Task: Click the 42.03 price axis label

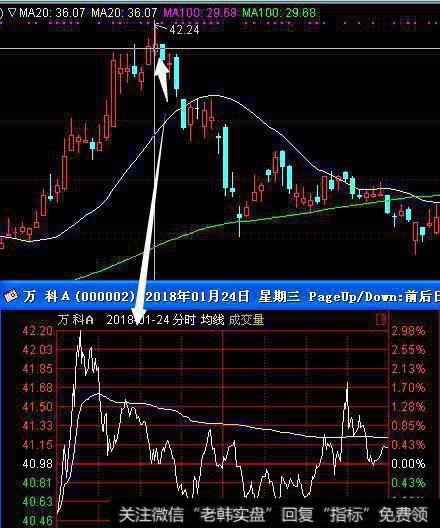Action: (38, 350)
